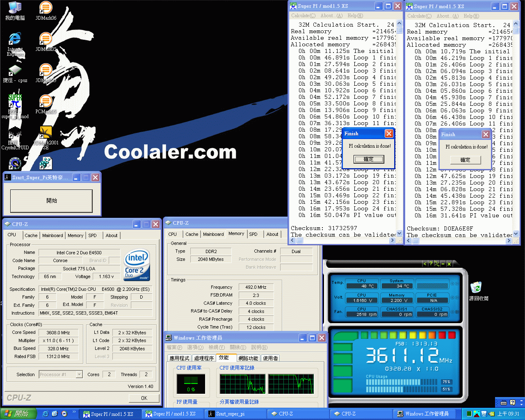Open the super_pi_mod desktop shortcut
Image resolution: width=525 pixels, height=420 pixels.
[15, 107]
